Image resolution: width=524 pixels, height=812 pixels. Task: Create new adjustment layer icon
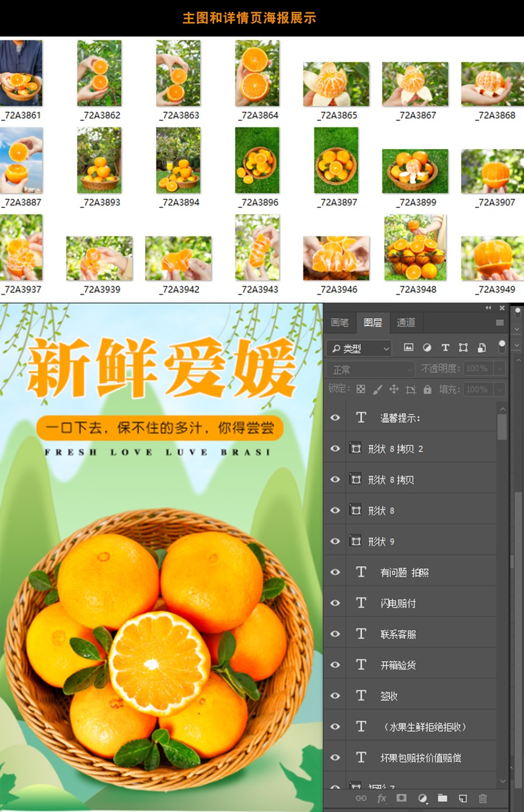423,798
